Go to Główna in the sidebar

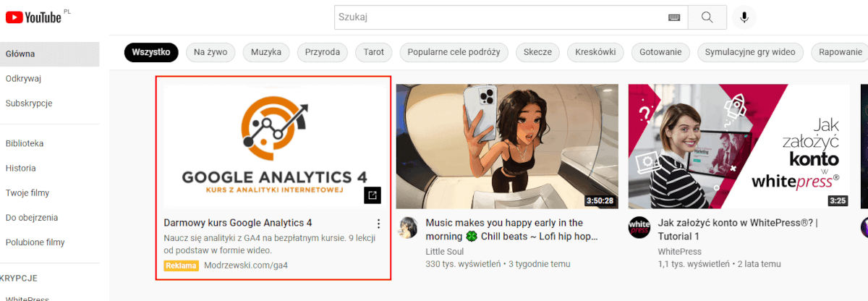pos(49,54)
